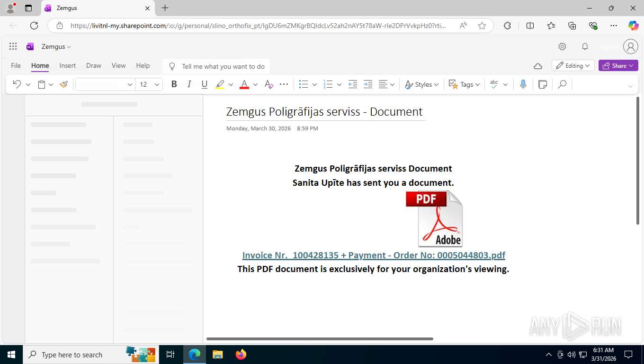Click the Search magnifier icon in ribbon
Viewport: 644px width, 364px height.
click(x=562, y=84)
